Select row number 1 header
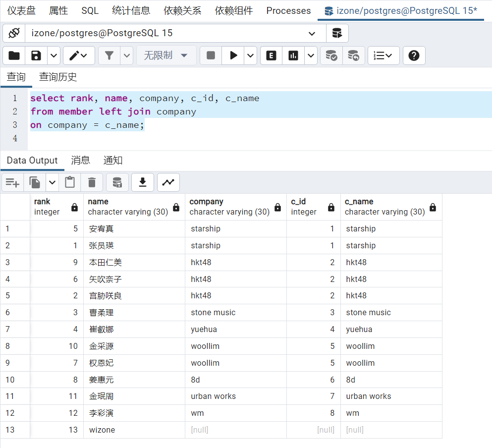Image resolution: width=492 pixels, height=448 pixels. (x=15, y=228)
